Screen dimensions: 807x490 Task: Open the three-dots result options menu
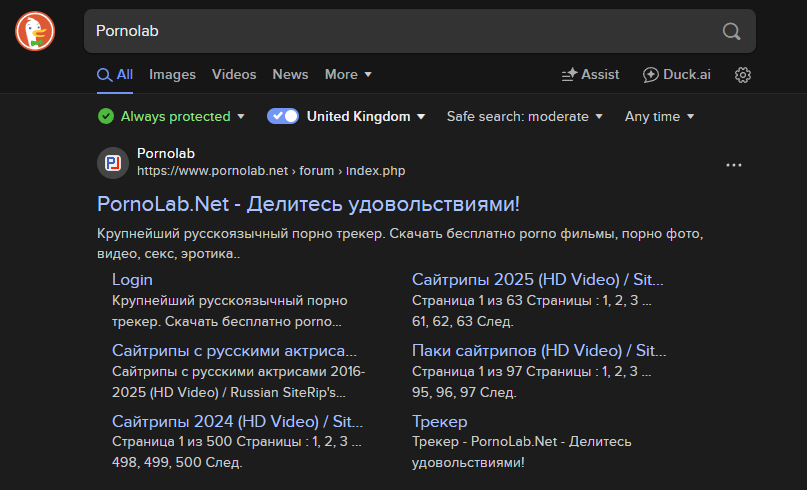(733, 165)
